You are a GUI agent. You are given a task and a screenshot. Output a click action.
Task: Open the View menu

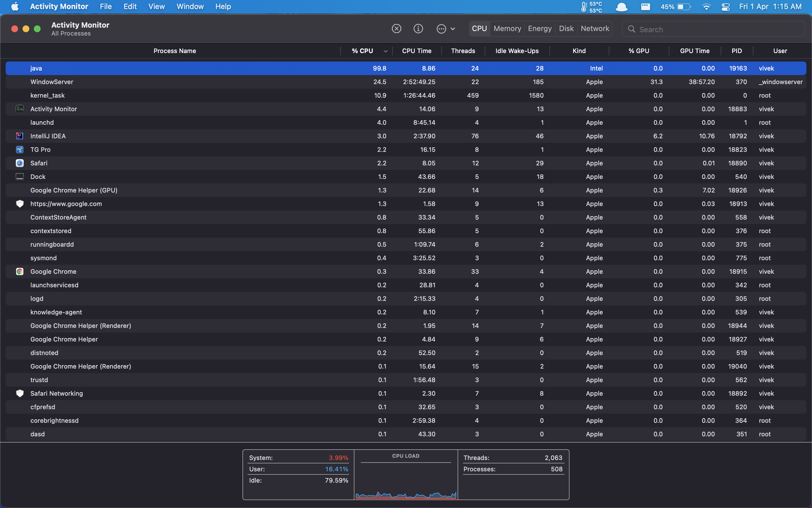coord(156,6)
